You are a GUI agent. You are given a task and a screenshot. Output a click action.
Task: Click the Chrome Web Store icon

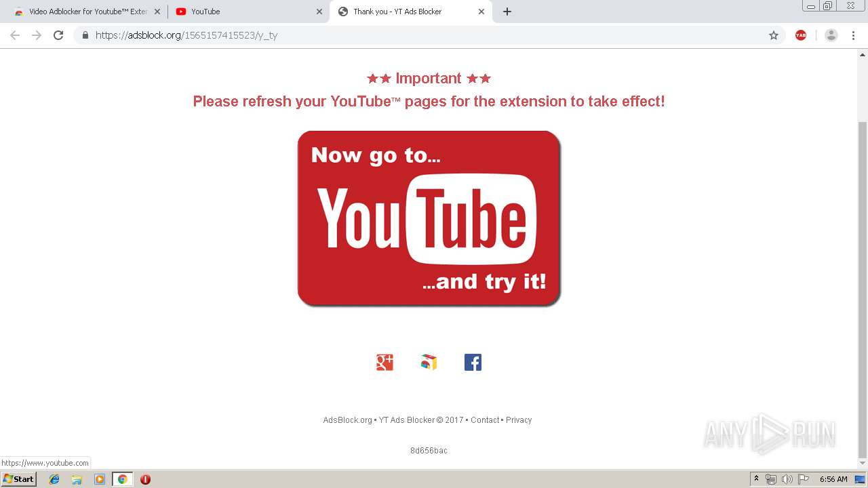[429, 363]
